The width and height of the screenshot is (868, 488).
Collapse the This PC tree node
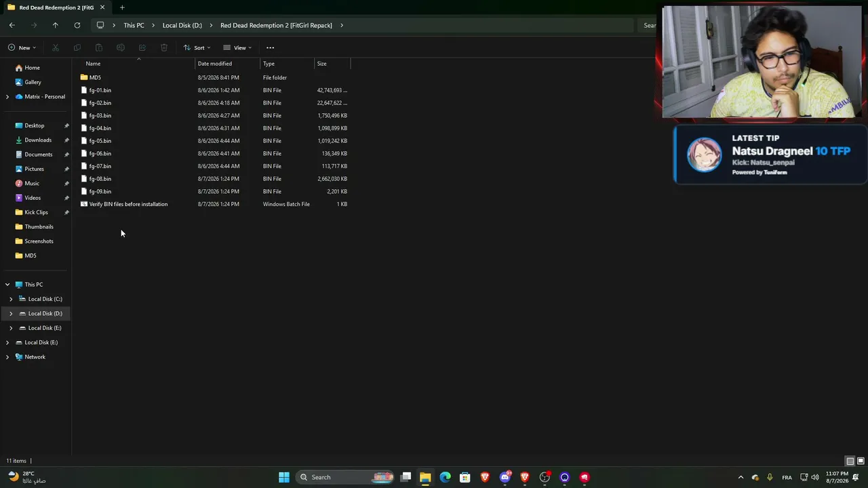7,285
